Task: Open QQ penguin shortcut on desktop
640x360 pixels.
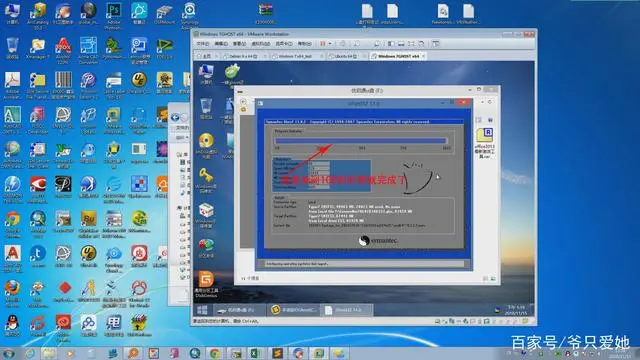Action: pyautogui.click(x=12, y=325)
